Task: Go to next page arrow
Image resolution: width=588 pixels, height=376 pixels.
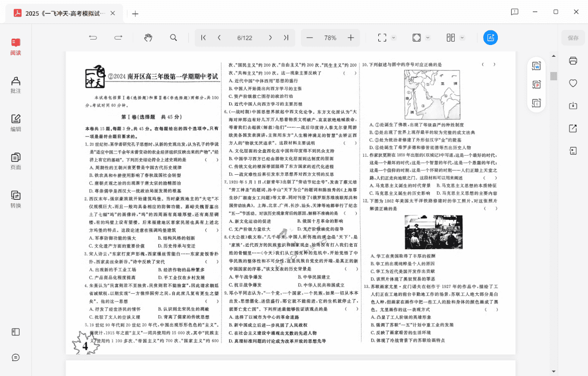Action: [x=270, y=38]
